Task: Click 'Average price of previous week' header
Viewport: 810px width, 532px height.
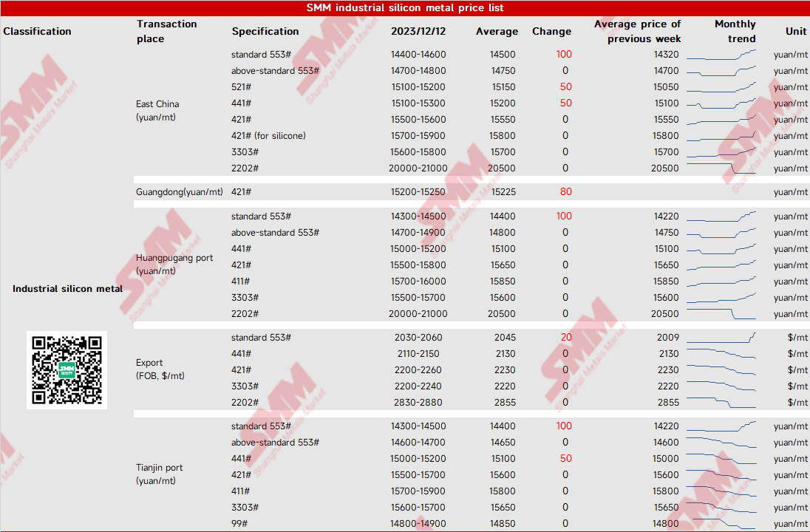Action: (638, 31)
